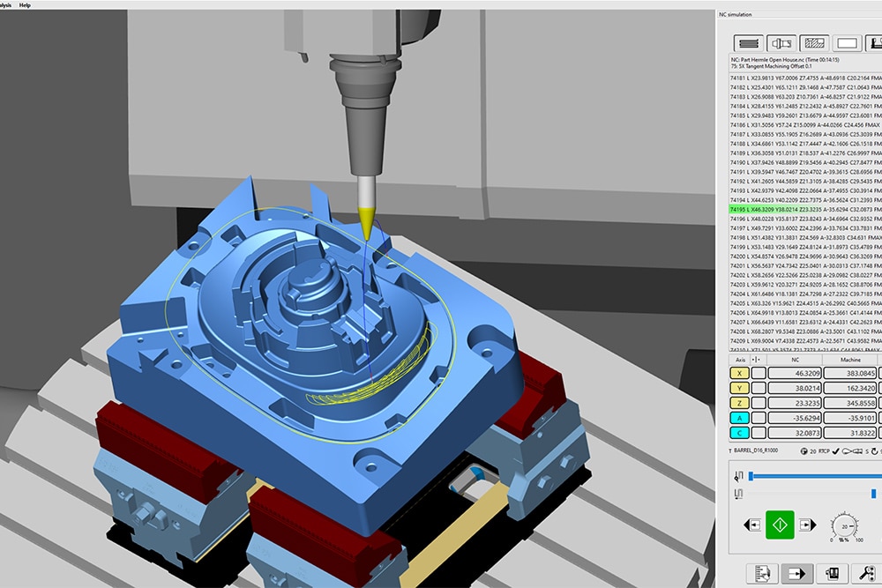
Task: Show the NC program lines view icon
Action: coord(748,43)
